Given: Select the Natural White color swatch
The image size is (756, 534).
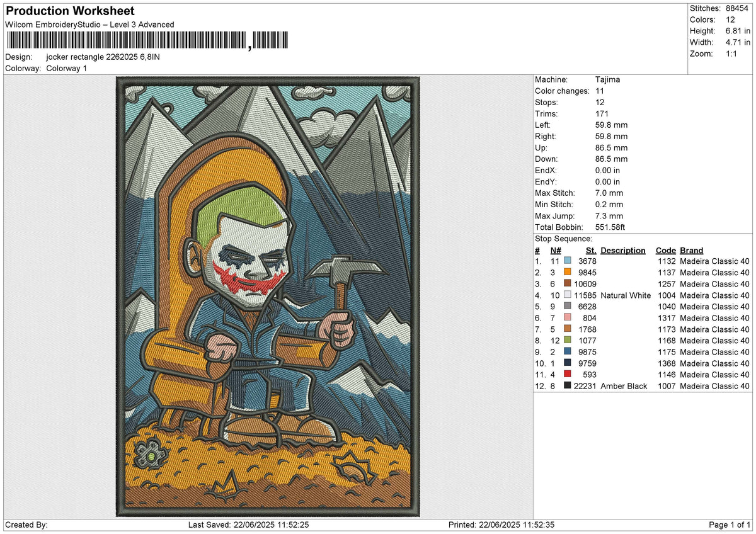Looking at the screenshot, I should 568,295.
